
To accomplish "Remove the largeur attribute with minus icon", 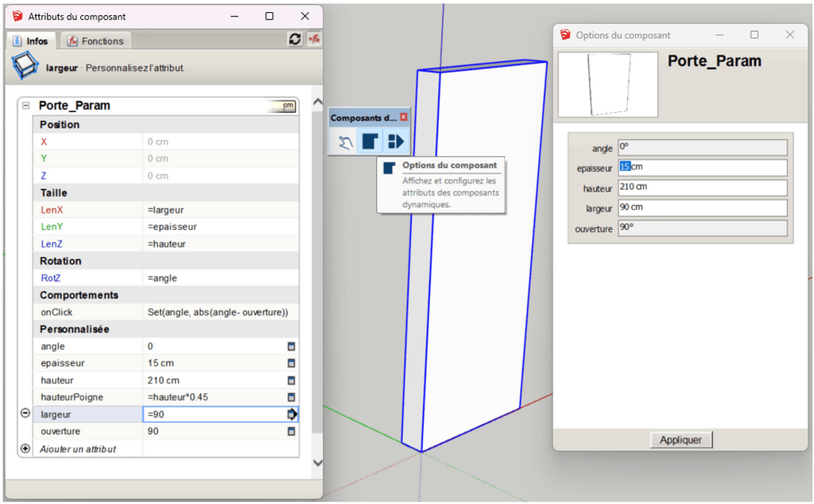I will pyautogui.click(x=25, y=413).
